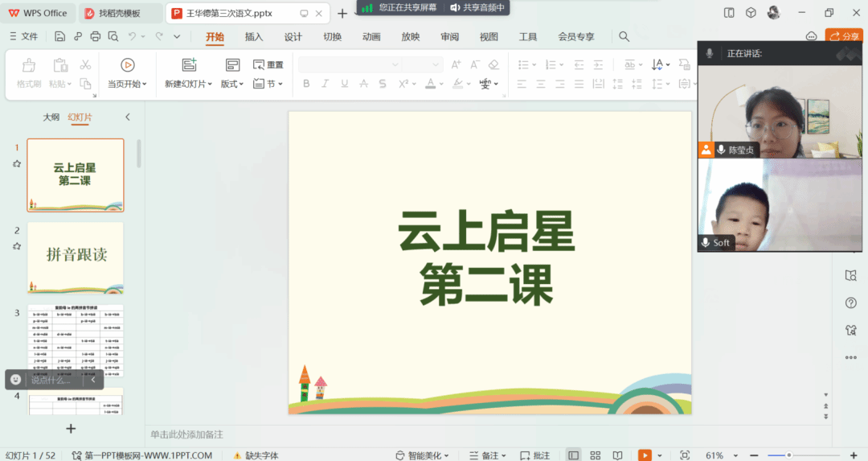
Task: Switch to the 大纲 outline tab
Action: coord(51,117)
